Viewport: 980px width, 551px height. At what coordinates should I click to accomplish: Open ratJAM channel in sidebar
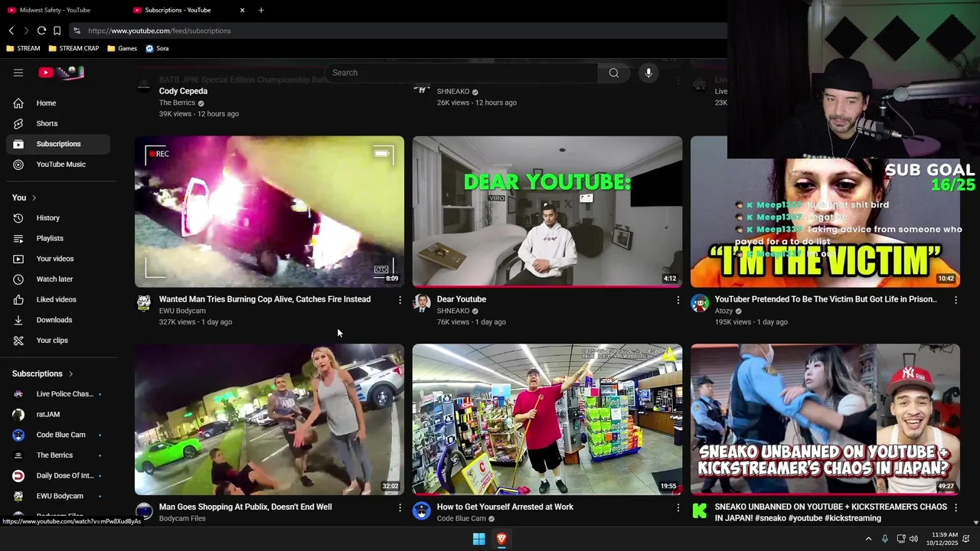(x=58, y=414)
